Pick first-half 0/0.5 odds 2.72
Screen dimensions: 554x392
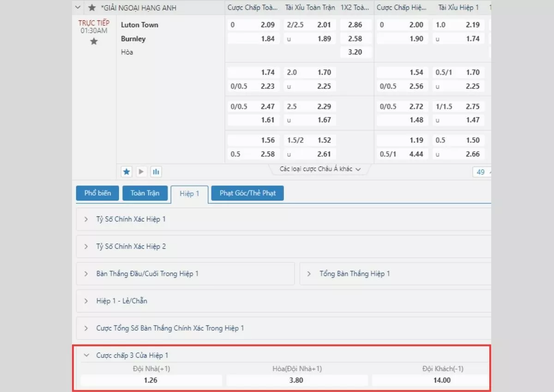coord(402,107)
